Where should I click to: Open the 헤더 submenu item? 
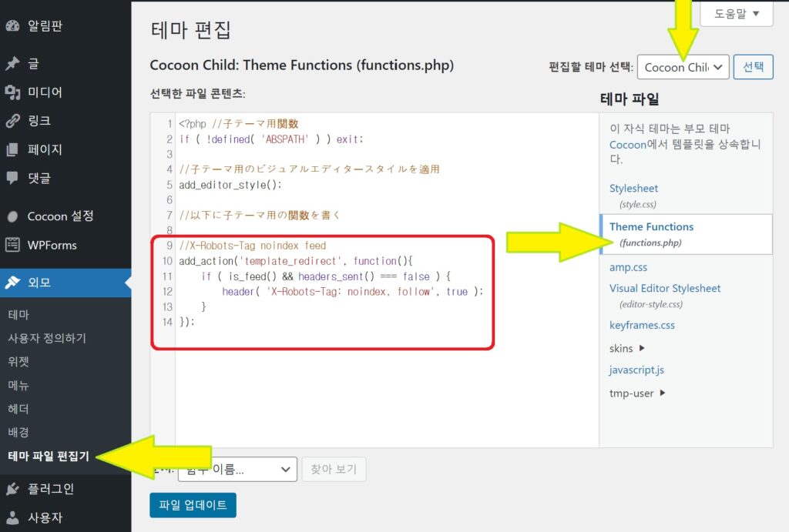pyautogui.click(x=18, y=409)
